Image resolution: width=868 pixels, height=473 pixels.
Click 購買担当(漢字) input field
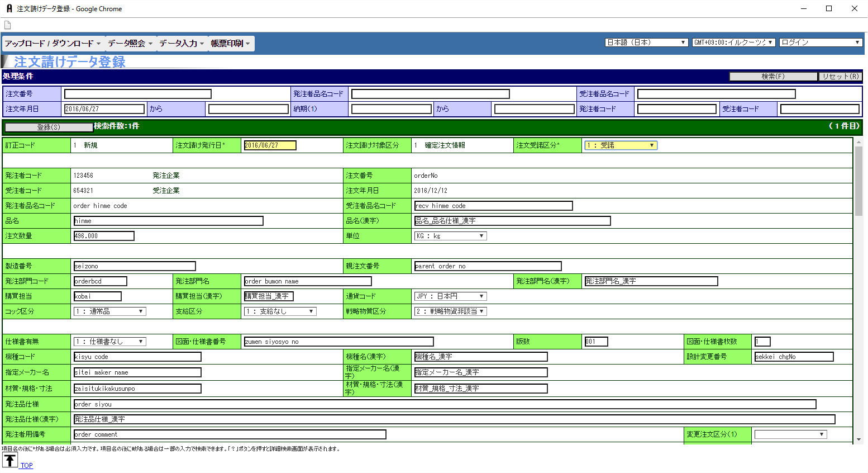coord(269,296)
